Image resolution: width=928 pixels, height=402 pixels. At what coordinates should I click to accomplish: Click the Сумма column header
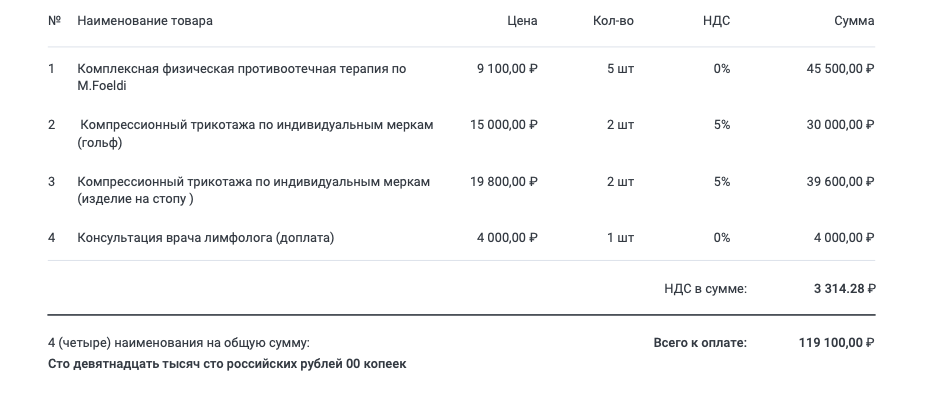tap(854, 21)
